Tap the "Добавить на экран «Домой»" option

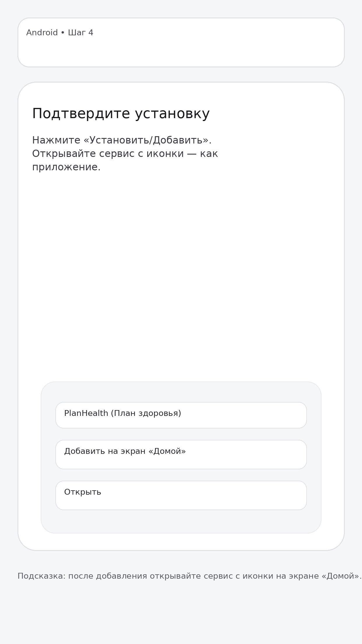pyautogui.click(x=181, y=454)
